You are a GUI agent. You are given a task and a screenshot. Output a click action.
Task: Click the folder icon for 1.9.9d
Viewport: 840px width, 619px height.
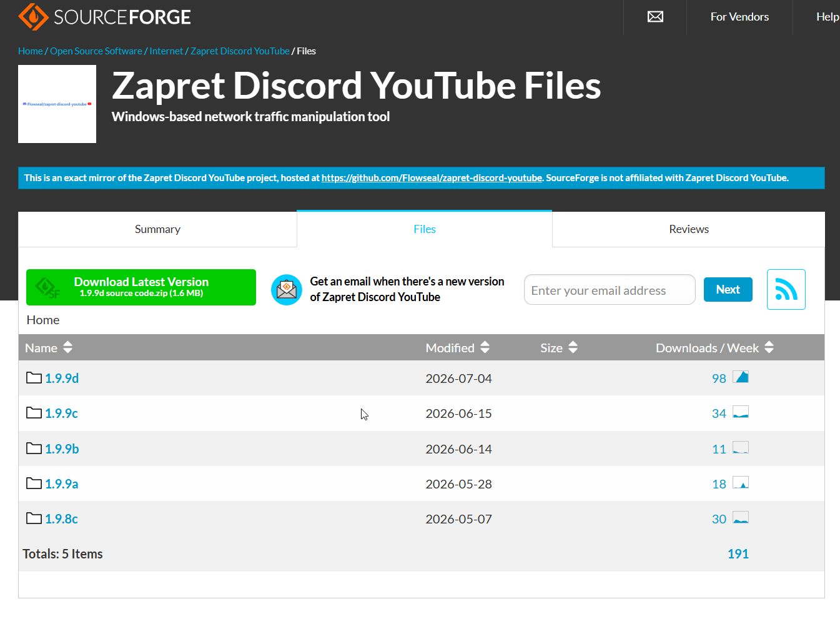34,378
